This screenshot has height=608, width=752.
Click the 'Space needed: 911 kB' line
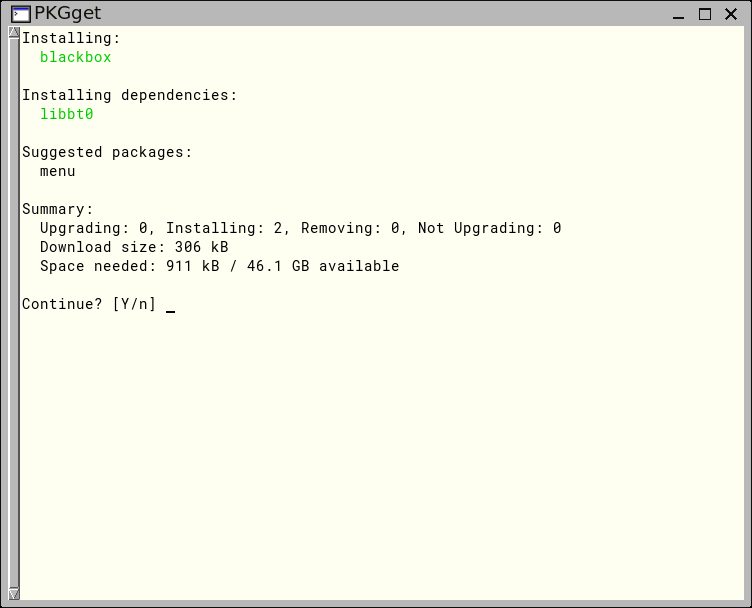tap(219, 266)
